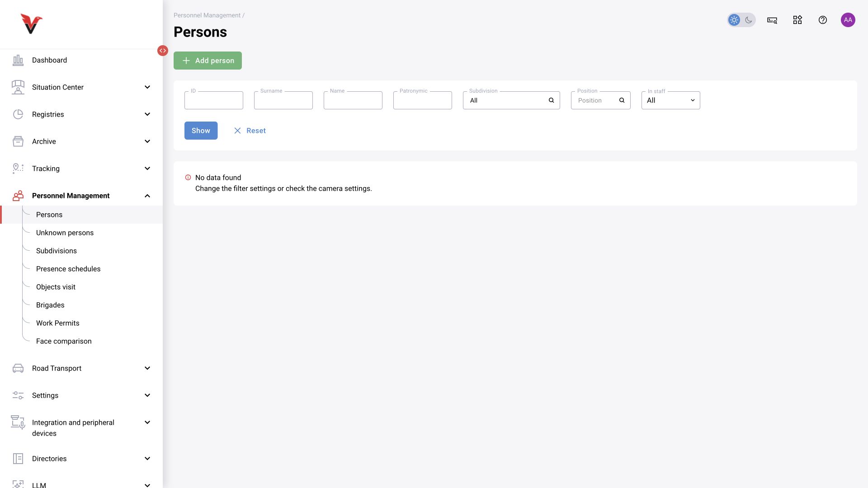This screenshot has width=868, height=488.
Task: Click the Archive box icon
Action: (x=18, y=141)
